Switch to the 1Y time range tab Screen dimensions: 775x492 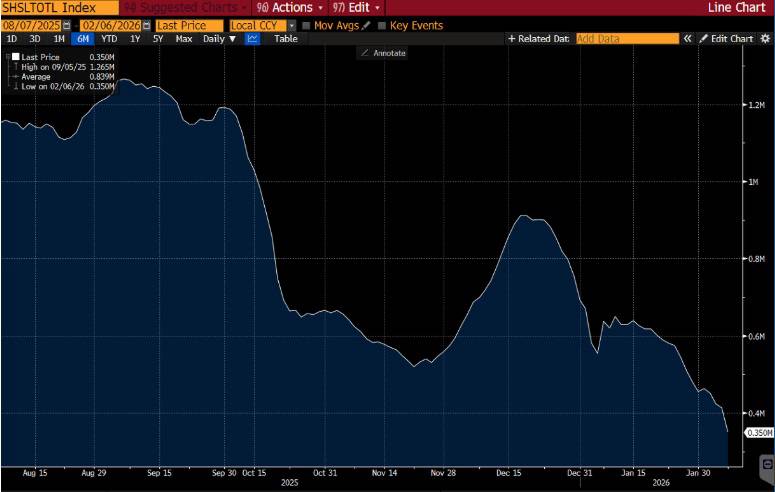coord(135,39)
